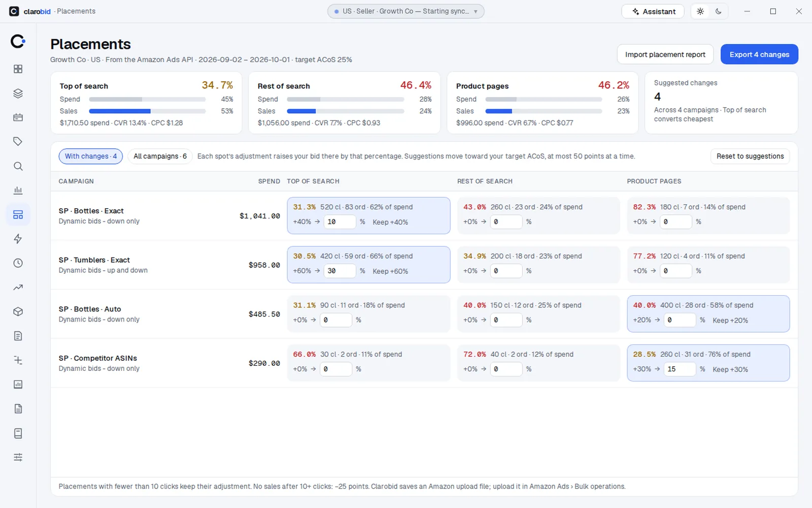Viewport: 812px width, 508px height.
Task: Open the dashboard grid icon in sidebar
Action: (x=18, y=69)
